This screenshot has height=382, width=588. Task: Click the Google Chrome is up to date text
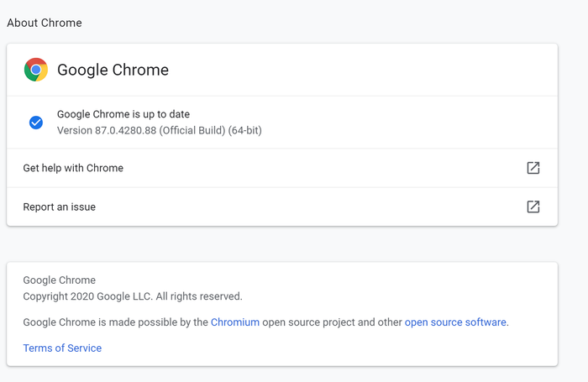pyautogui.click(x=123, y=114)
